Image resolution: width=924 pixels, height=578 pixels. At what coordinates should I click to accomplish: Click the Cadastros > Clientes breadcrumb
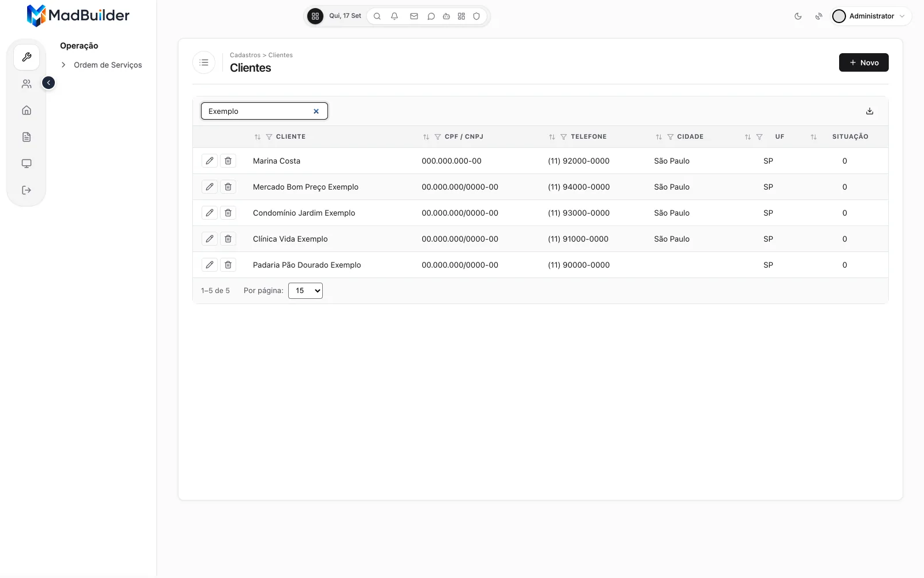(261, 55)
